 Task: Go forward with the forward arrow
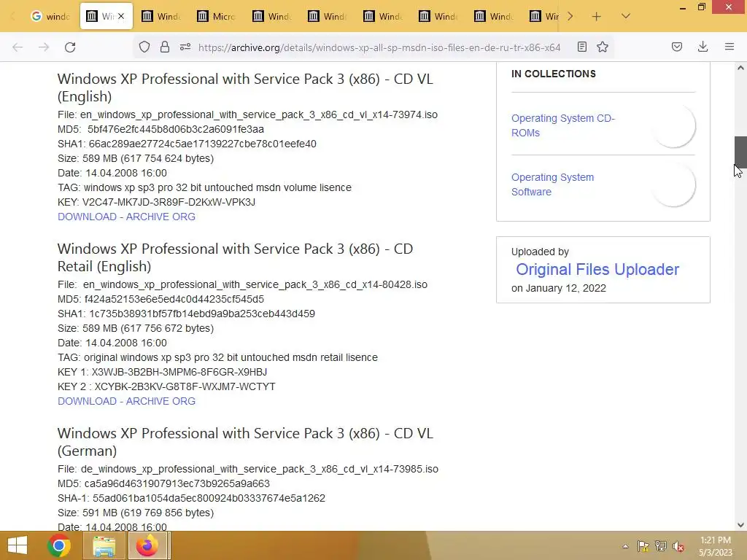click(44, 47)
